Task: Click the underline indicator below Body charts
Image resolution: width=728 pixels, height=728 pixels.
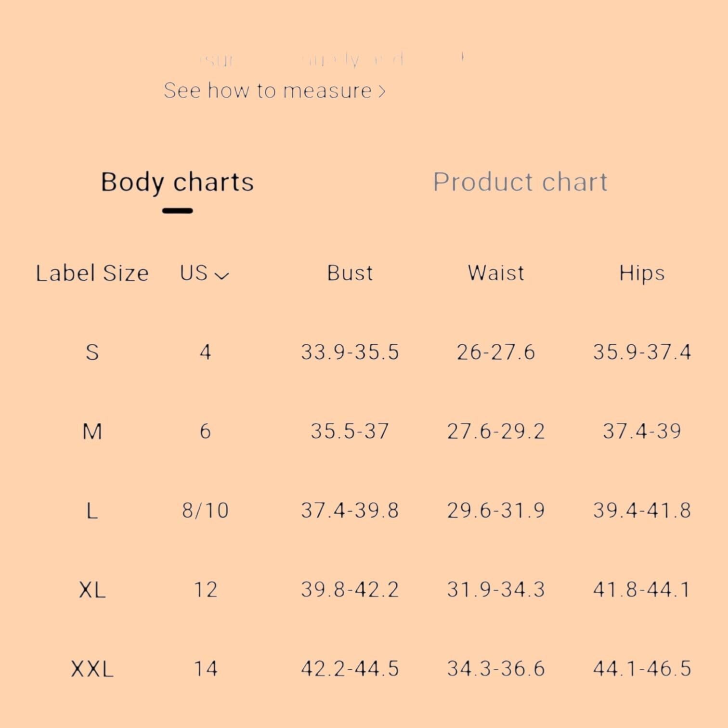Action: tap(178, 210)
